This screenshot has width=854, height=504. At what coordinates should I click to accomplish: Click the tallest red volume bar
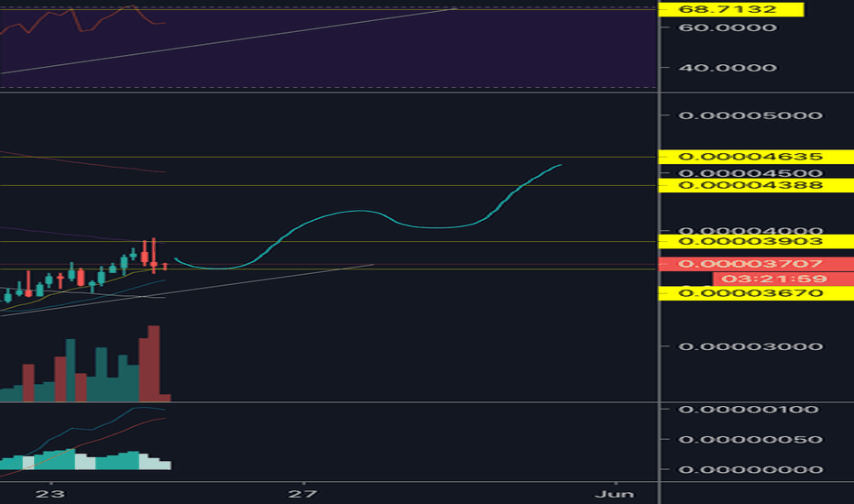tap(154, 362)
